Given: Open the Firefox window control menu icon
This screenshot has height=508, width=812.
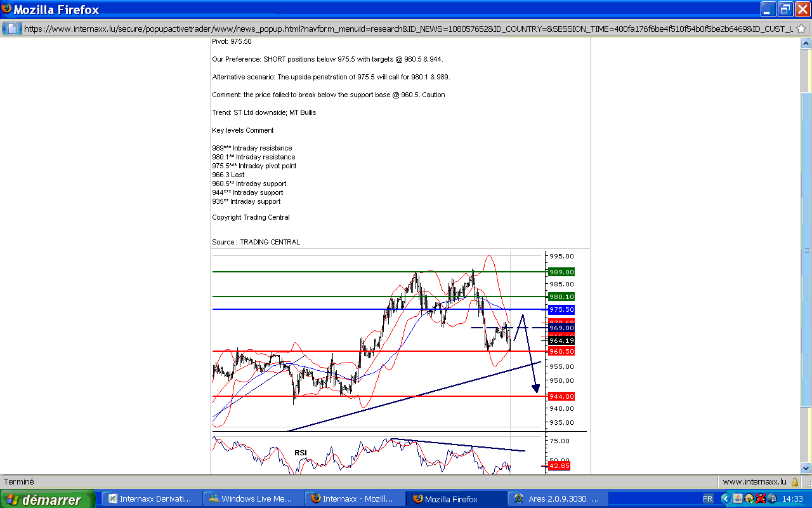Looking at the screenshot, I should (x=6, y=10).
